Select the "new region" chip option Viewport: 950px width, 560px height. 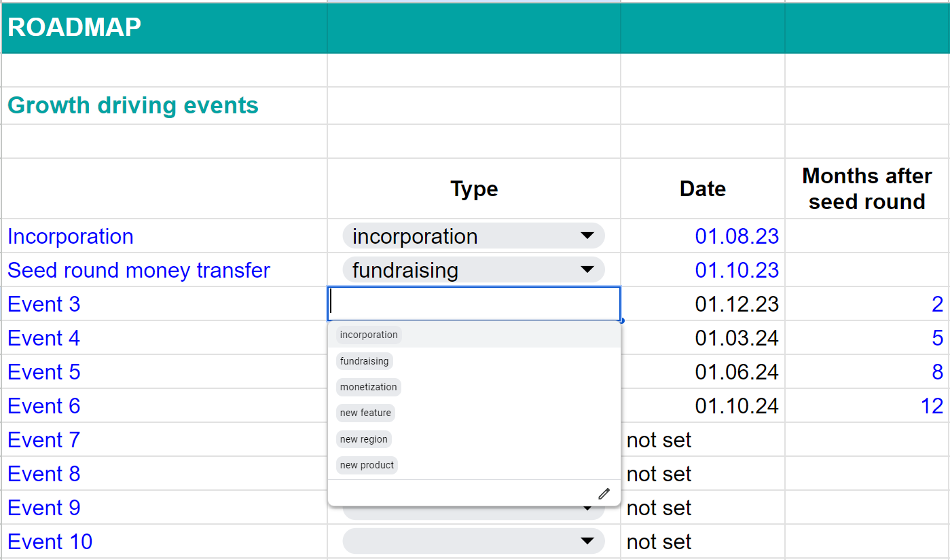tap(363, 439)
